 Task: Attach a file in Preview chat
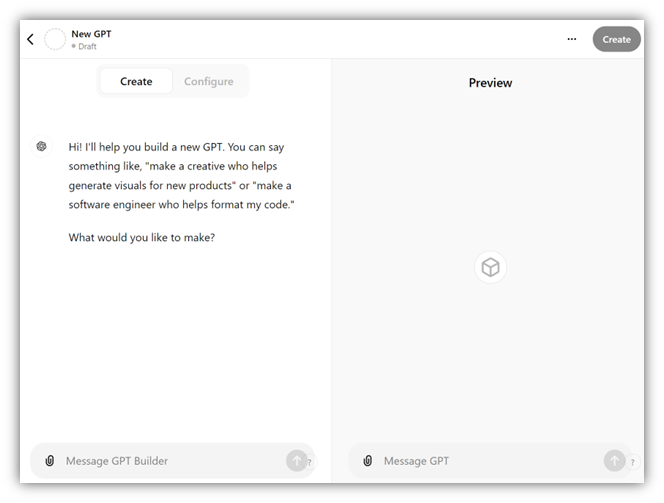(x=367, y=461)
